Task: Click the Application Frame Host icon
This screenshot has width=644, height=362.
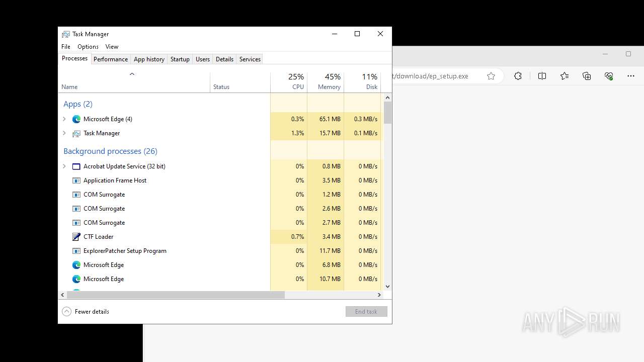Action: pos(76,180)
